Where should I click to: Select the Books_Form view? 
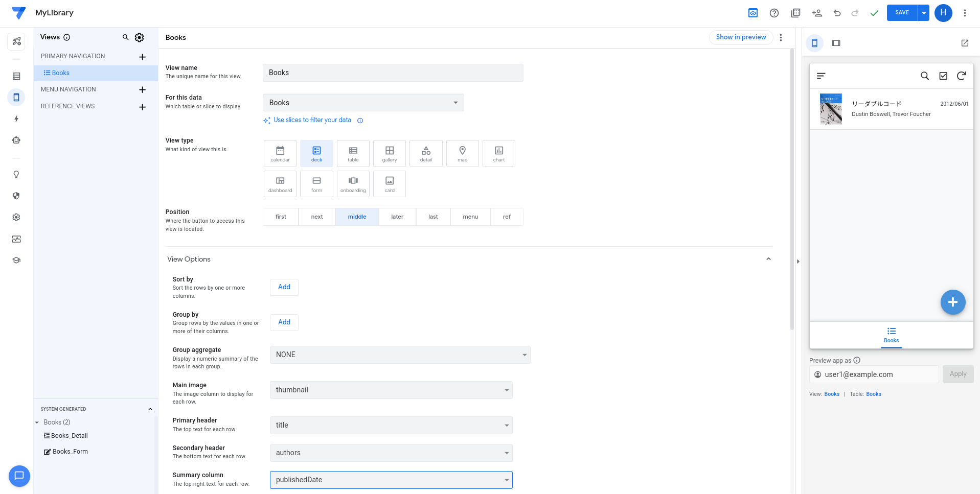pos(70,452)
